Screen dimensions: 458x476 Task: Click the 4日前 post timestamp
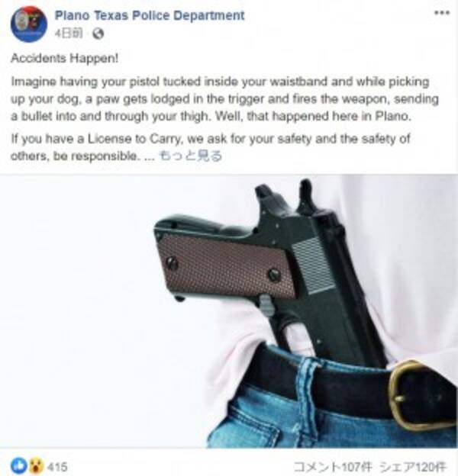tap(69, 34)
